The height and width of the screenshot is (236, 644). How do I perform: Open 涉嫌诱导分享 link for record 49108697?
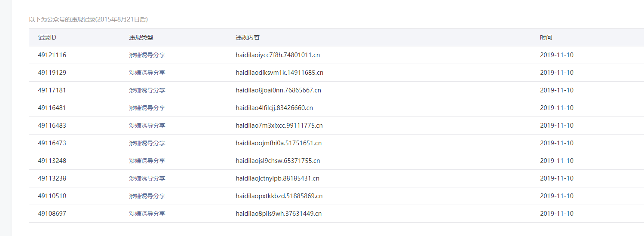coord(147,214)
